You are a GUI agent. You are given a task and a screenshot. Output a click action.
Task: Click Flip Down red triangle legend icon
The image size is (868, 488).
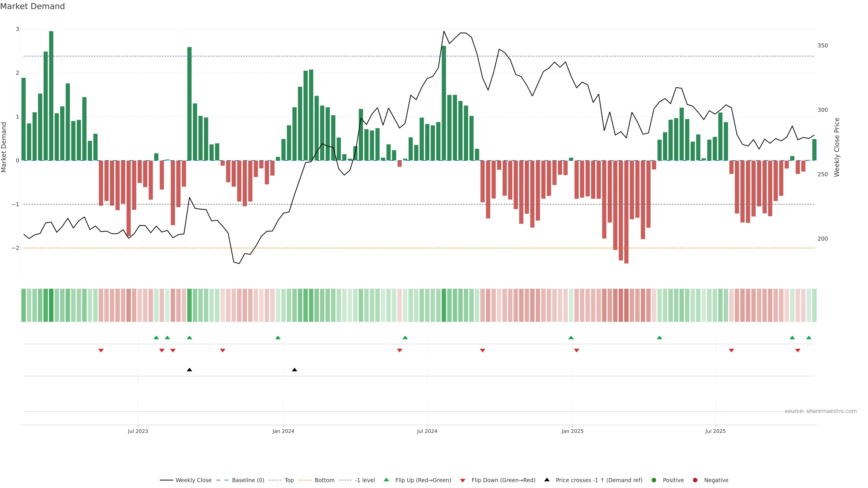[463, 480]
